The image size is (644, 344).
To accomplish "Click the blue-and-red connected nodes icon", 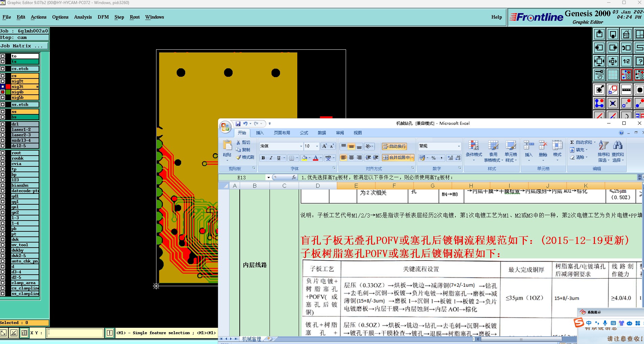I will [x=599, y=103].
